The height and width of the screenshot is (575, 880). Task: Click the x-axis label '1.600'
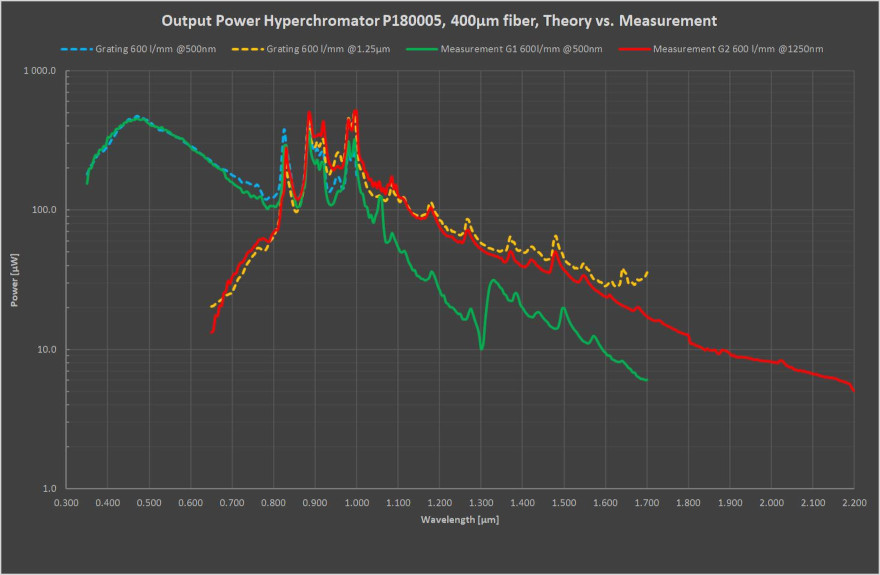(x=606, y=503)
